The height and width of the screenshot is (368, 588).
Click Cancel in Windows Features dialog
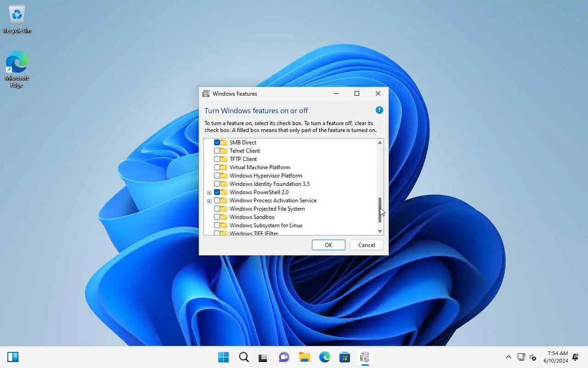[x=367, y=245]
